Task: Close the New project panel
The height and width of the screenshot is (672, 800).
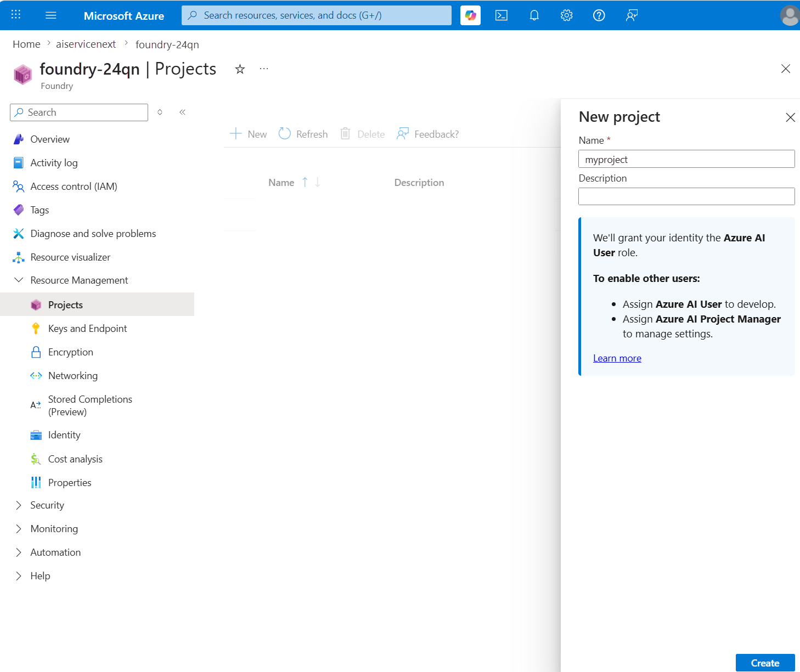Action: tap(790, 117)
